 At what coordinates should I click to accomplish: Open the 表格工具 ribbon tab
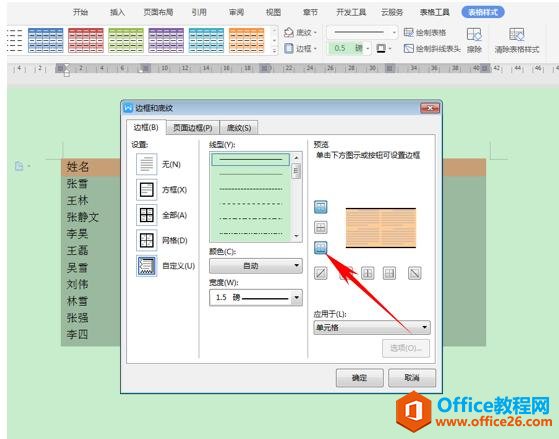pyautogui.click(x=435, y=12)
